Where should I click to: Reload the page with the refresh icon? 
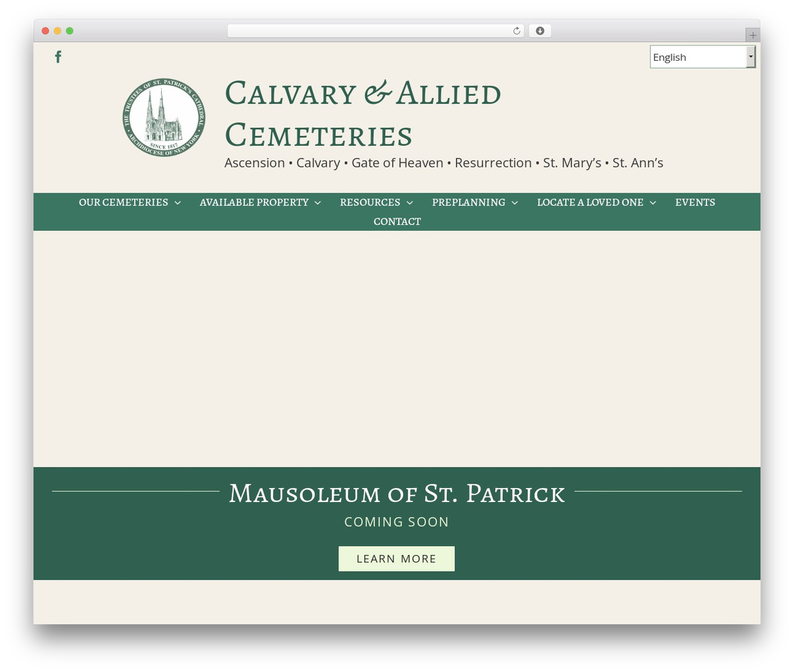pyautogui.click(x=517, y=31)
